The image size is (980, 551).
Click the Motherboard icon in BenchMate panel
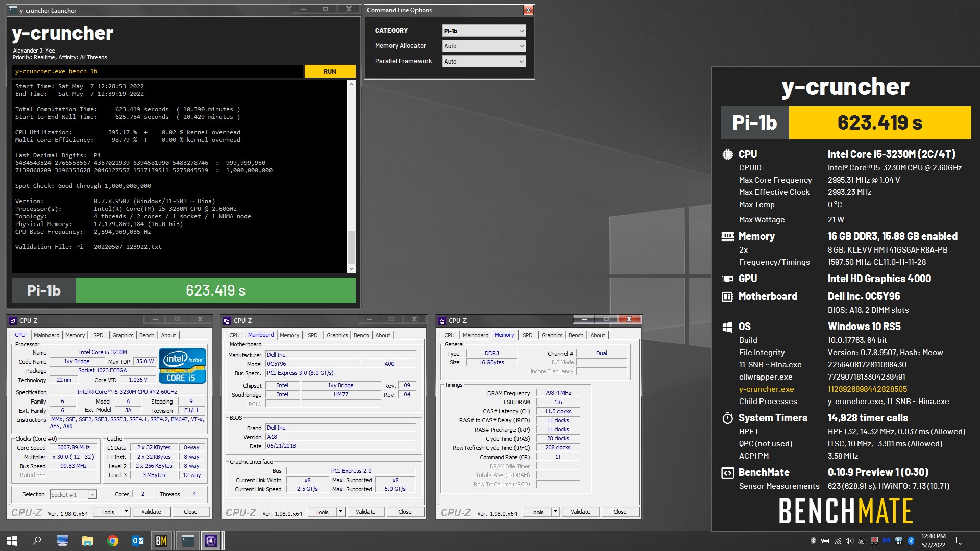click(x=727, y=296)
